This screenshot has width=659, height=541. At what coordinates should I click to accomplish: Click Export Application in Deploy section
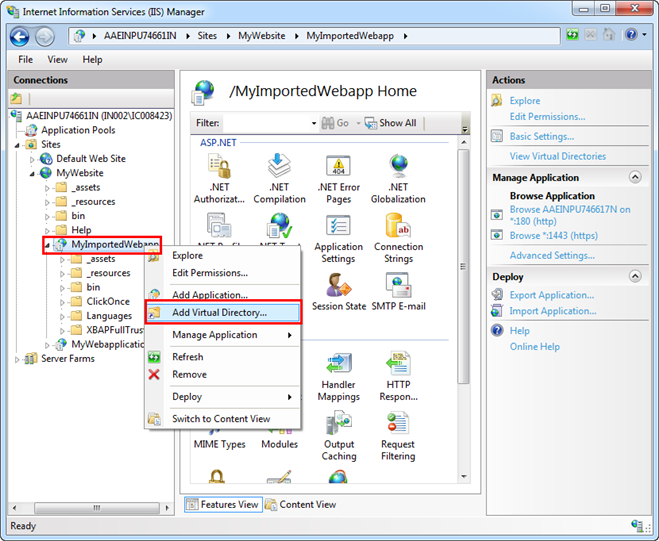click(x=551, y=295)
